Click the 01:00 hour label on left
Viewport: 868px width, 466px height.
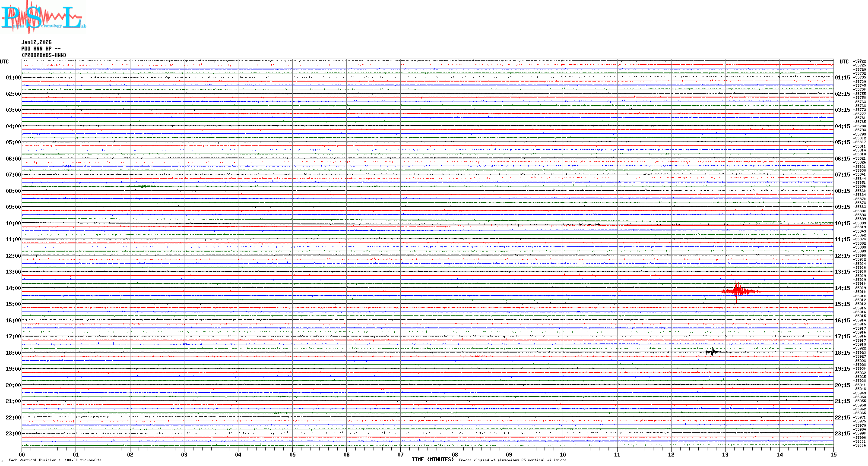pyautogui.click(x=13, y=78)
